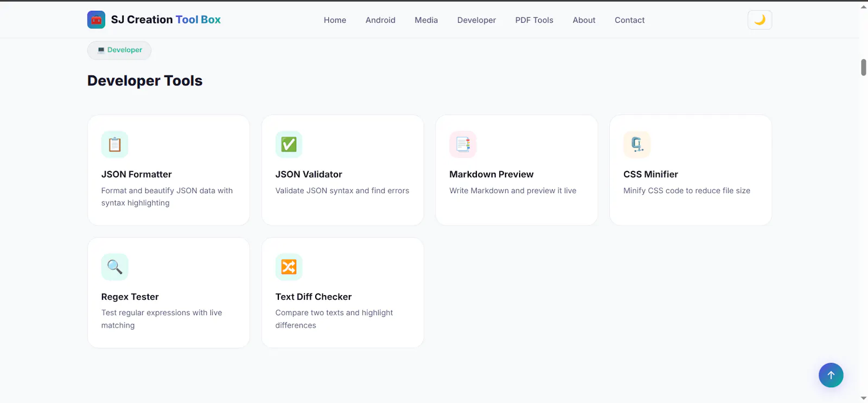The image size is (868, 403).
Task: Open the Android menu item
Action: point(380,20)
